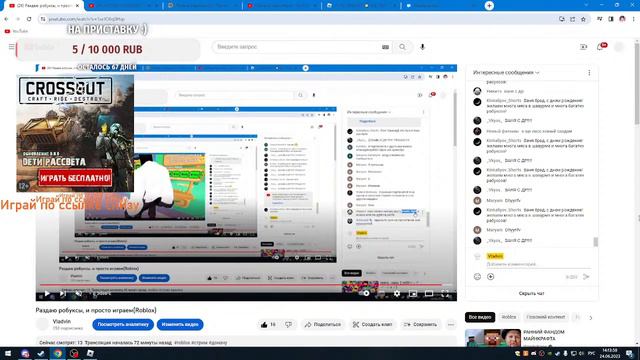The width and height of the screenshot is (640, 360).
Task: Click browser back arrow
Action: [x=7, y=19]
